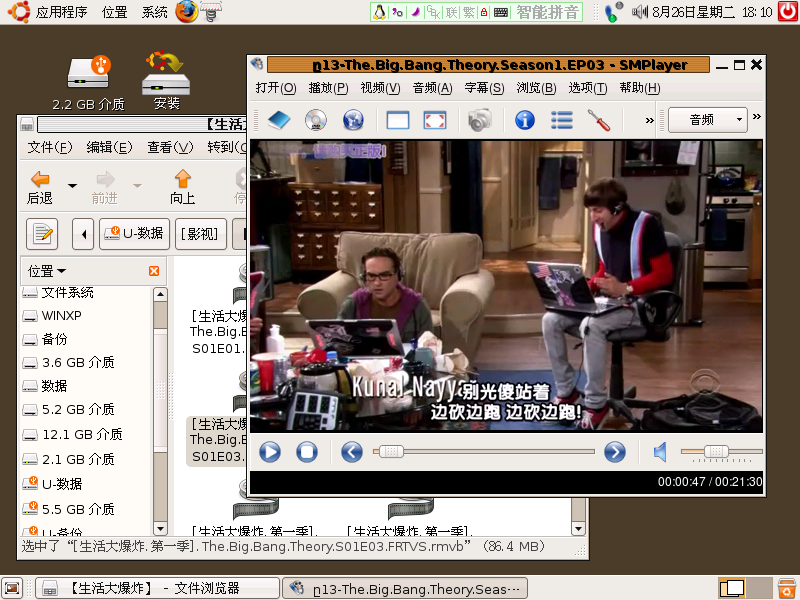Open the 字幕(S) menu
Screen dimensions: 800x600
point(484,88)
